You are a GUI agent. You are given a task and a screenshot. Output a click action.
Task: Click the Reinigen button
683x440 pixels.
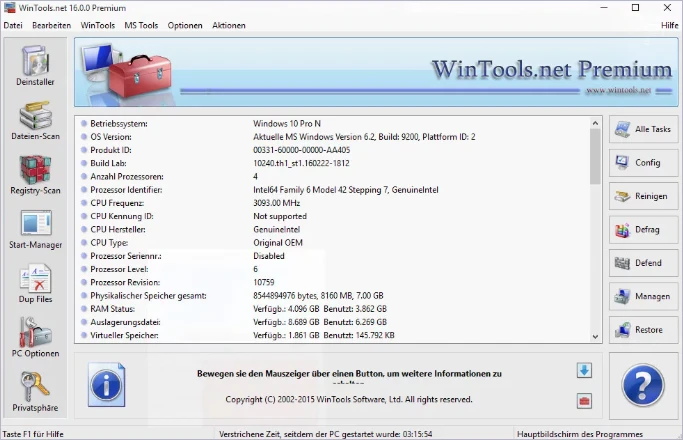click(x=643, y=196)
